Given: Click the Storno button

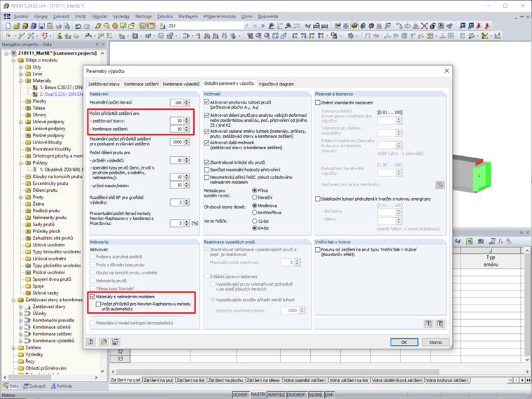Looking at the screenshot, I should [435, 342].
